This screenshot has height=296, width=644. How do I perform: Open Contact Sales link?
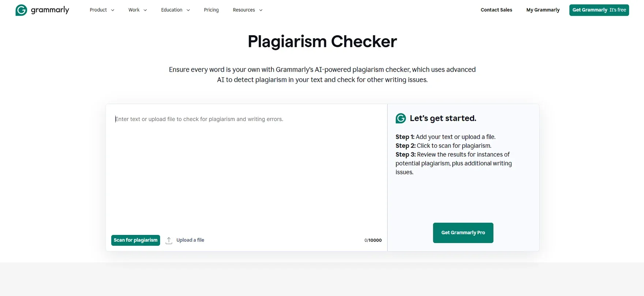(496, 10)
